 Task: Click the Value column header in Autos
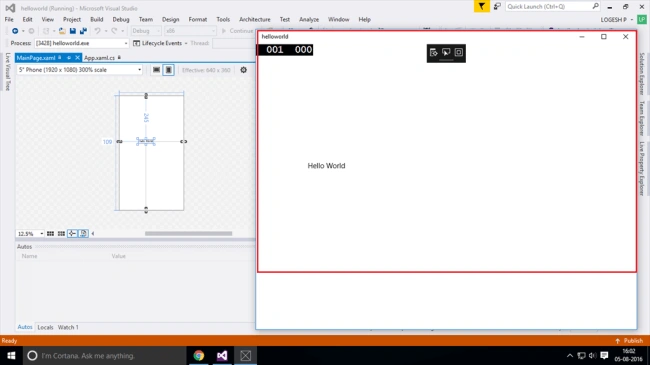click(x=119, y=256)
